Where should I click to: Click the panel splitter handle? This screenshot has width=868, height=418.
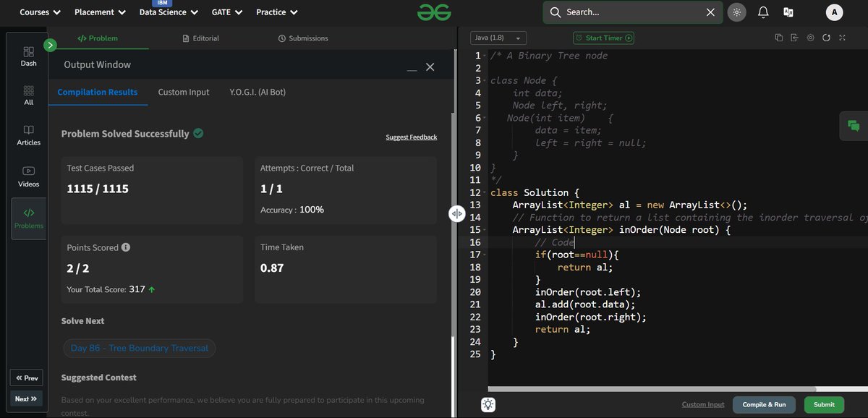tap(456, 213)
